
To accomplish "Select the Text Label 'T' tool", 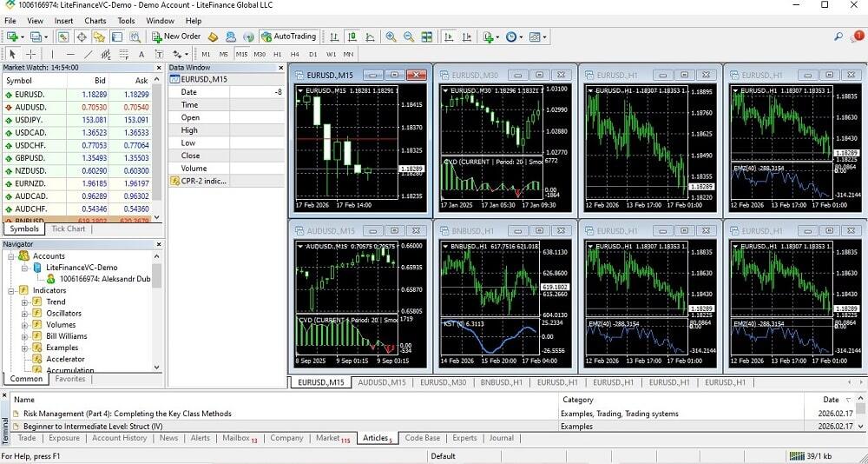I will coord(159,55).
